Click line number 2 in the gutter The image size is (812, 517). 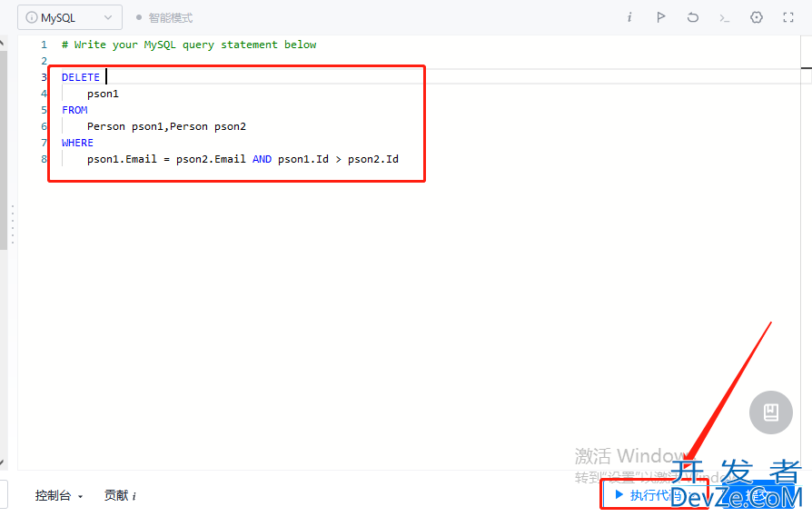click(44, 61)
